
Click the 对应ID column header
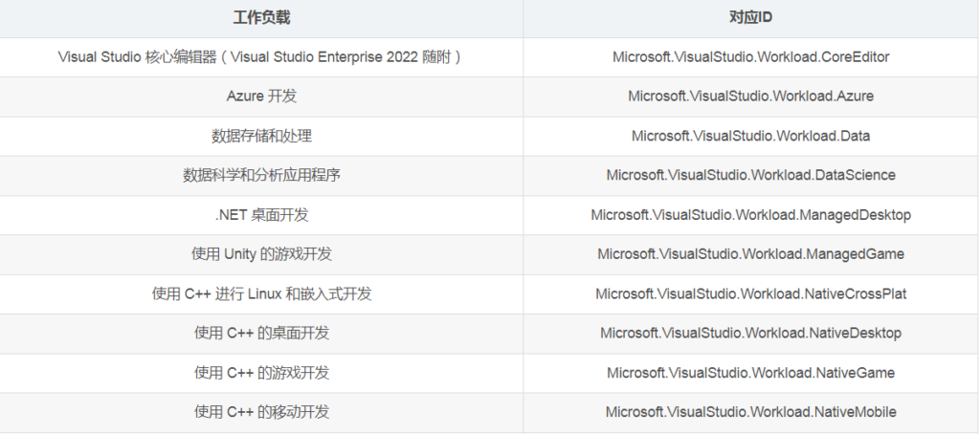(x=750, y=18)
